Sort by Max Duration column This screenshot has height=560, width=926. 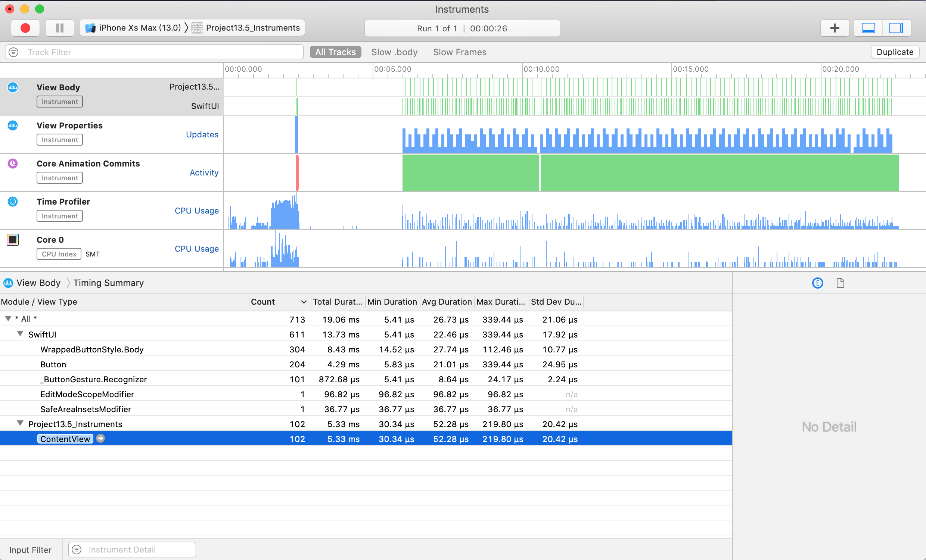tap(501, 302)
